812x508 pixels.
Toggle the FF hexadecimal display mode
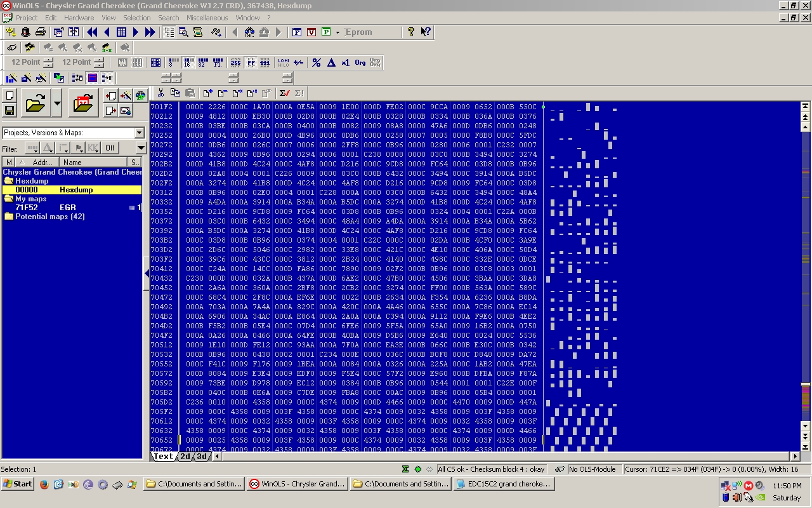(x=251, y=62)
